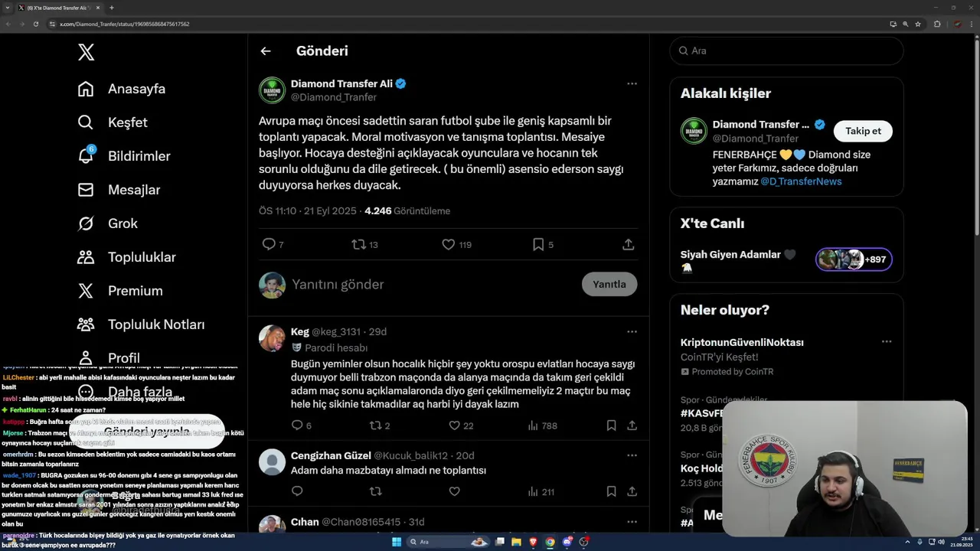980x551 pixels.
Task: Go to Profil page
Action: (x=108, y=358)
